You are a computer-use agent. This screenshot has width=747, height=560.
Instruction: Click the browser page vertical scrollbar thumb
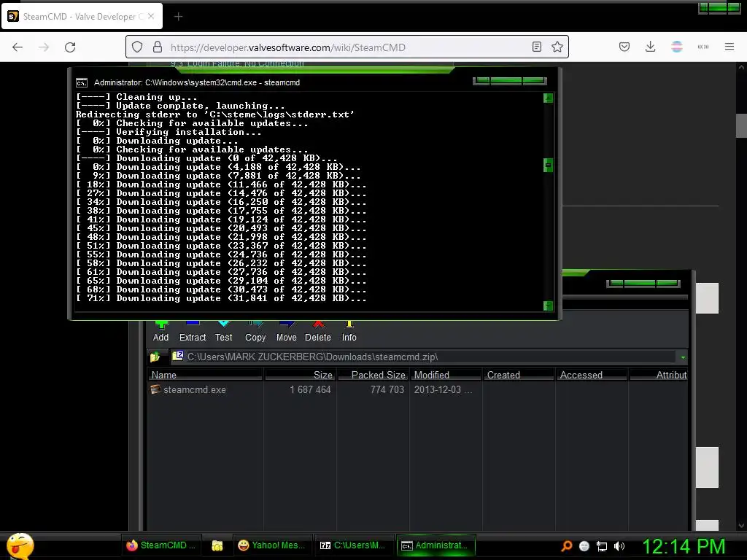tap(741, 125)
